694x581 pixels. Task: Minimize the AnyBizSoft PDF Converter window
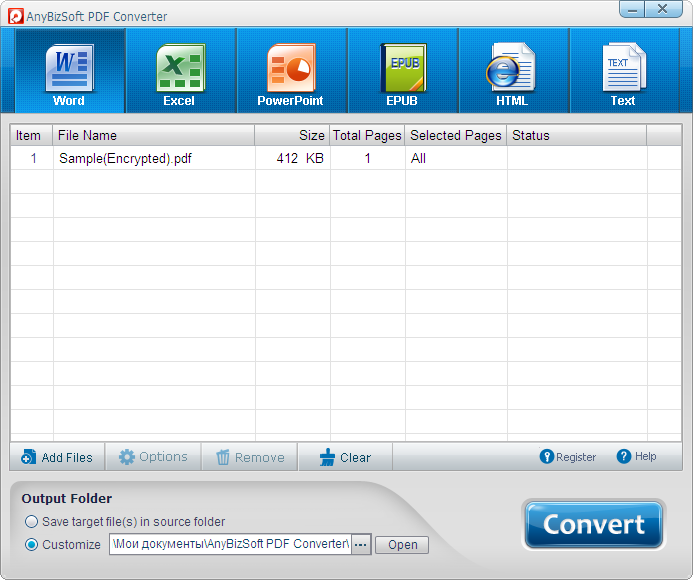pos(632,10)
